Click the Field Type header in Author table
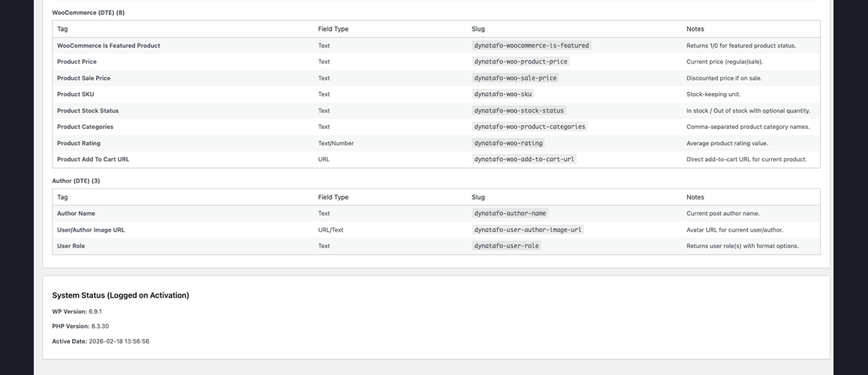This screenshot has height=375, width=868. 333,197
